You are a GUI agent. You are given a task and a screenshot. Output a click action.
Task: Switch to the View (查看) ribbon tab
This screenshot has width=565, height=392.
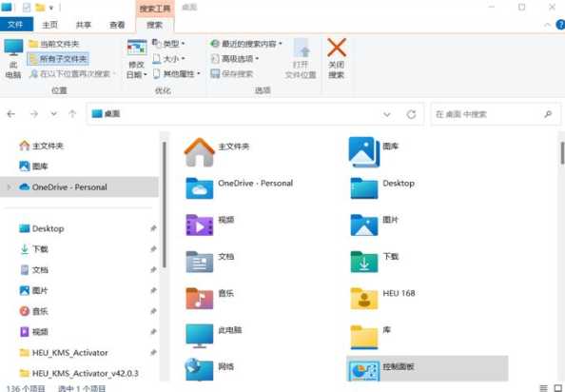[x=117, y=25]
